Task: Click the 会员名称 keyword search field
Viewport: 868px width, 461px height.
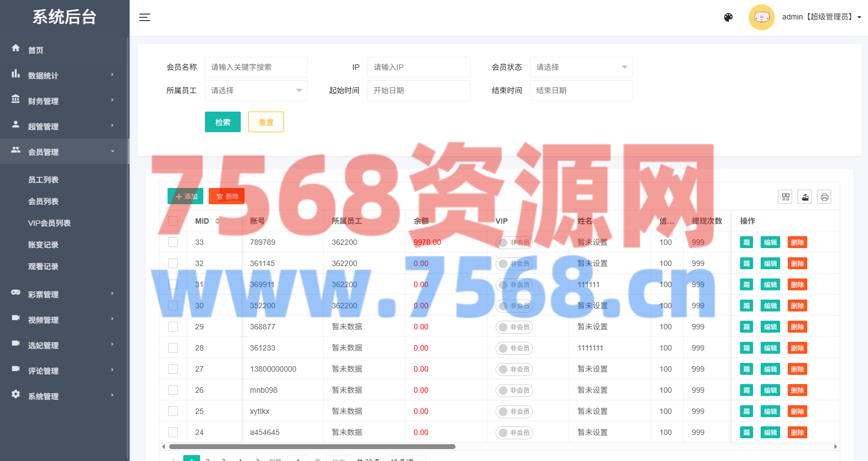Action: 256,67
